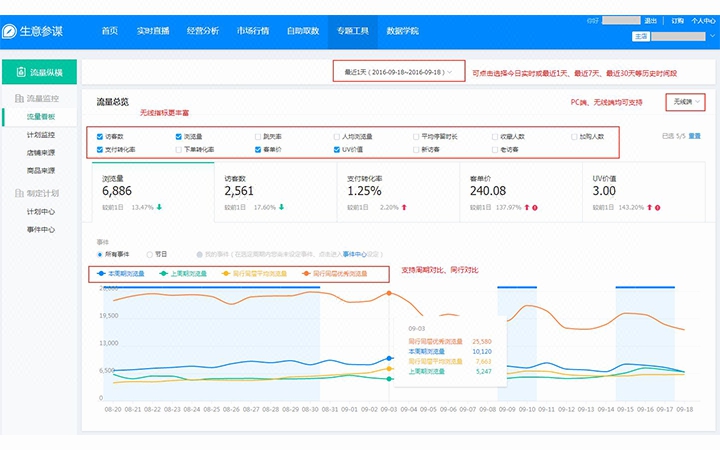This screenshot has width=720, height=450.
Task: Uncheck the 访客数 checkbox
Action: 100,137
